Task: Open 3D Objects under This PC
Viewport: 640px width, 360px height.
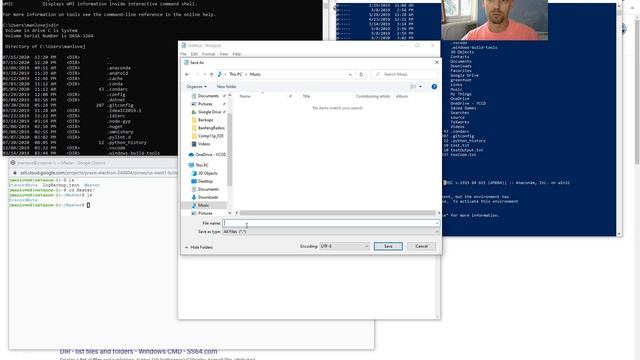Action: (207, 173)
